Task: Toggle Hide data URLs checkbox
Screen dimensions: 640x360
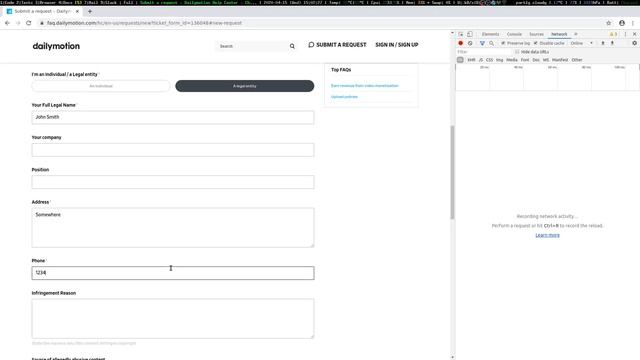Action: click(517, 52)
